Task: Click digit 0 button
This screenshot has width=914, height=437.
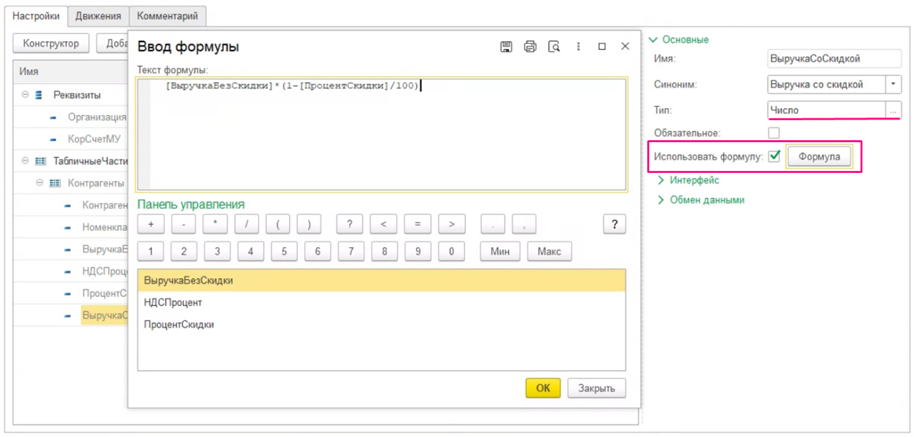Action: tap(451, 252)
